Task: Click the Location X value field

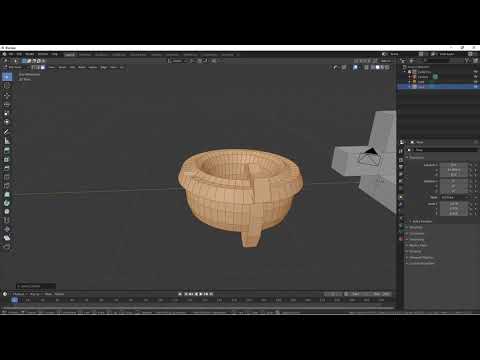Action: coord(454,165)
